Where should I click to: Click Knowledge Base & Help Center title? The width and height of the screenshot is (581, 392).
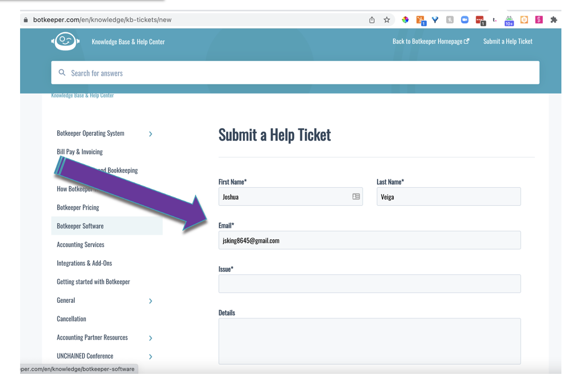coord(128,42)
